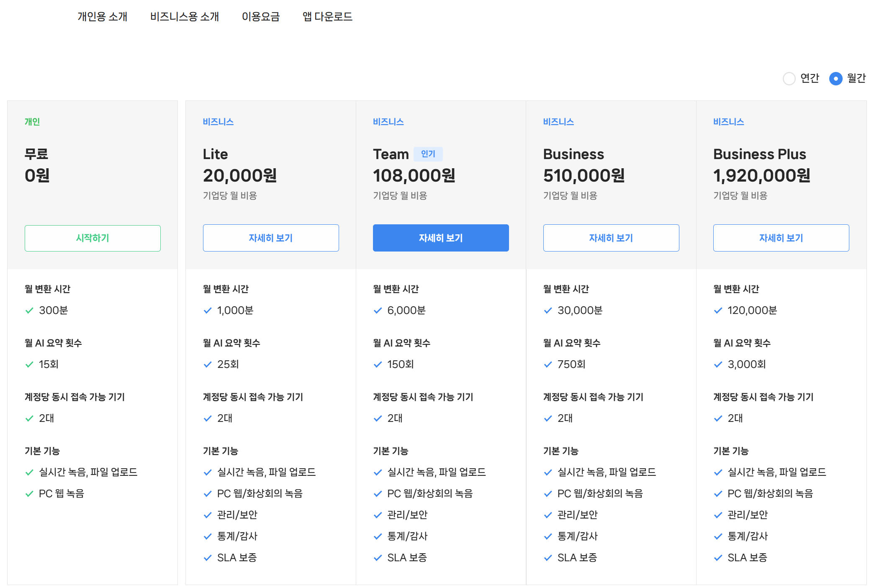This screenshot has width=869, height=588.
Task: Select the 연간 (annual) billing radio button
Action: 789,79
